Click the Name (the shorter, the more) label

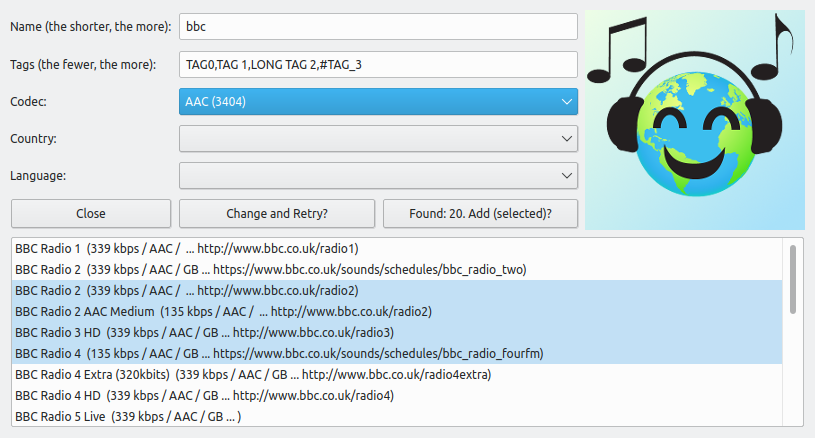[90, 26]
